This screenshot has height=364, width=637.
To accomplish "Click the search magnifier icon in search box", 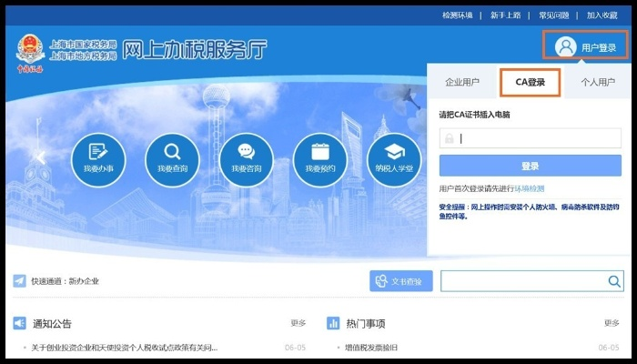I will pyautogui.click(x=614, y=281).
